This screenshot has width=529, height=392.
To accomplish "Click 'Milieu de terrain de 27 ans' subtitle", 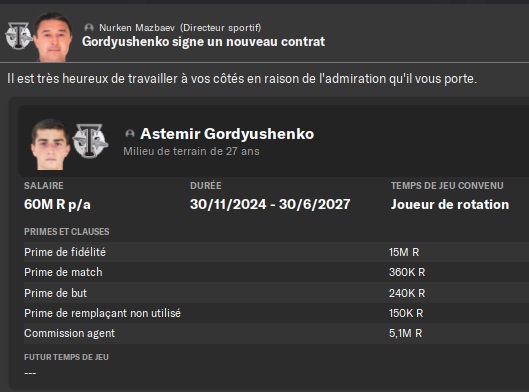I will (x=191, y=151).
